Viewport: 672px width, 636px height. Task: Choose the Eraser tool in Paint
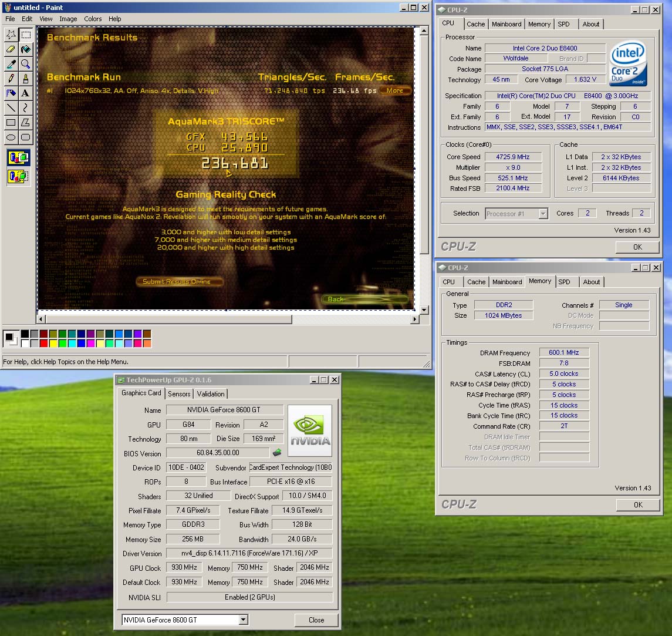pos(11,49)
